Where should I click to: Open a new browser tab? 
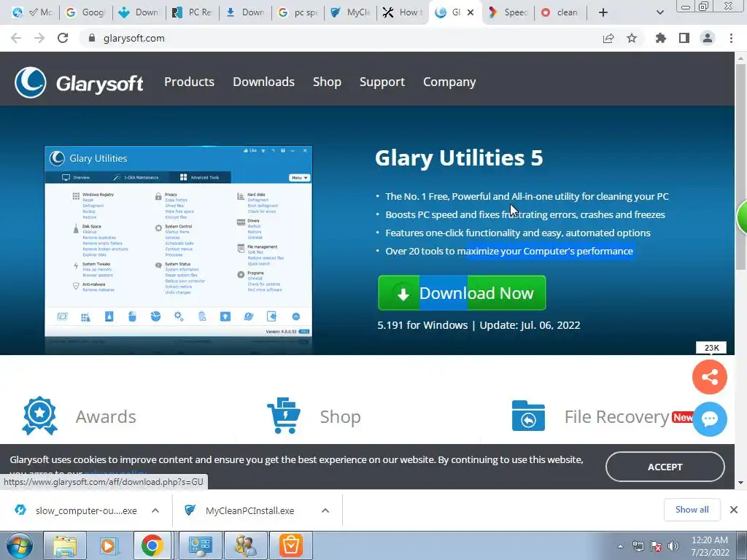coord(603,12)
